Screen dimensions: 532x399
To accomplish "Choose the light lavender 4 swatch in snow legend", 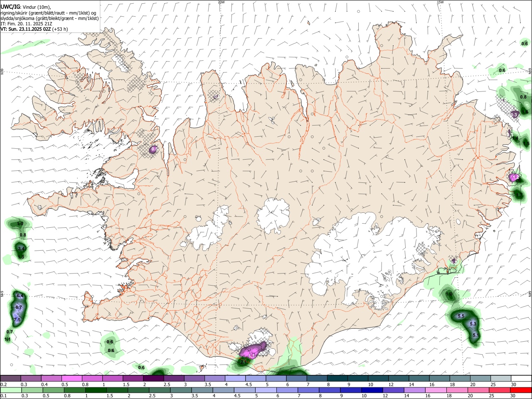I will pos(235,379).
